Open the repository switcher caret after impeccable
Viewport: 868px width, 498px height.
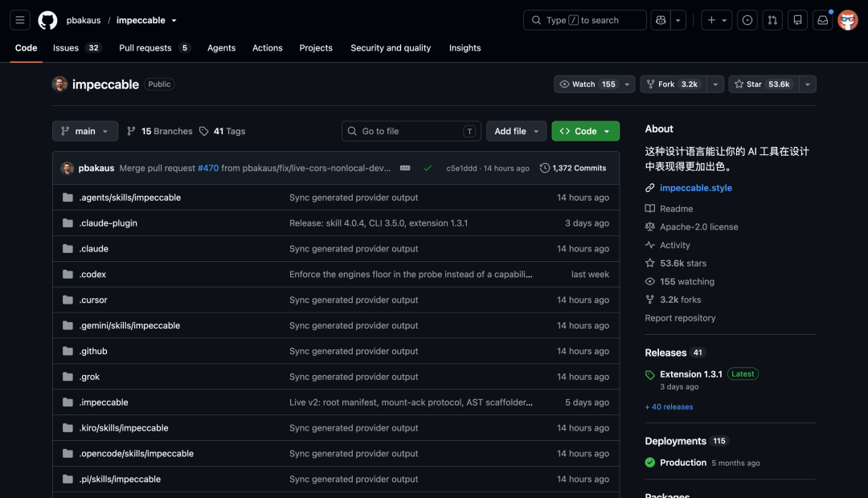click(174, 20)
